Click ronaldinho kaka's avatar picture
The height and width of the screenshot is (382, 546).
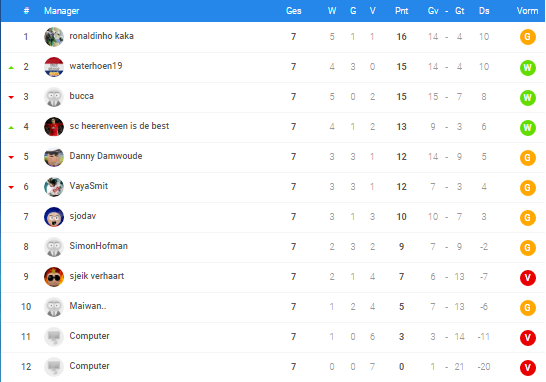coord(54,37)
